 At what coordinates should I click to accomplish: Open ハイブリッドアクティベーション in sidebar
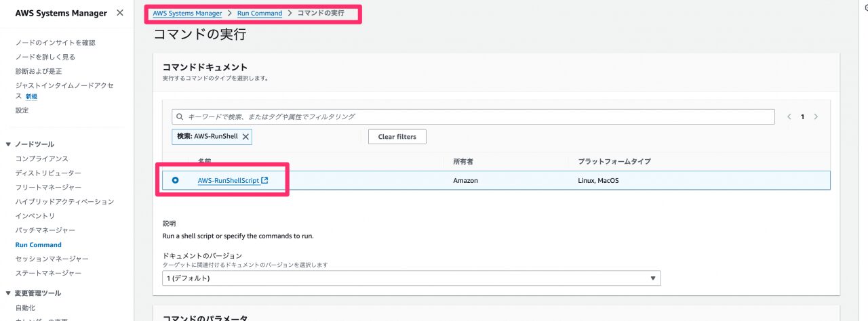pos(65,202)
